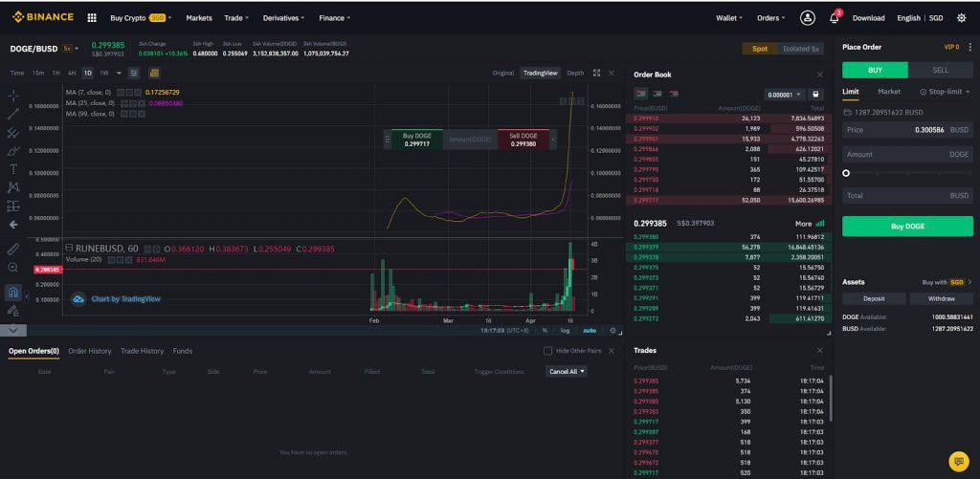This screenshot has height=479, width=980.
Task: Select the text annotation tool
Action: point(13,169)
